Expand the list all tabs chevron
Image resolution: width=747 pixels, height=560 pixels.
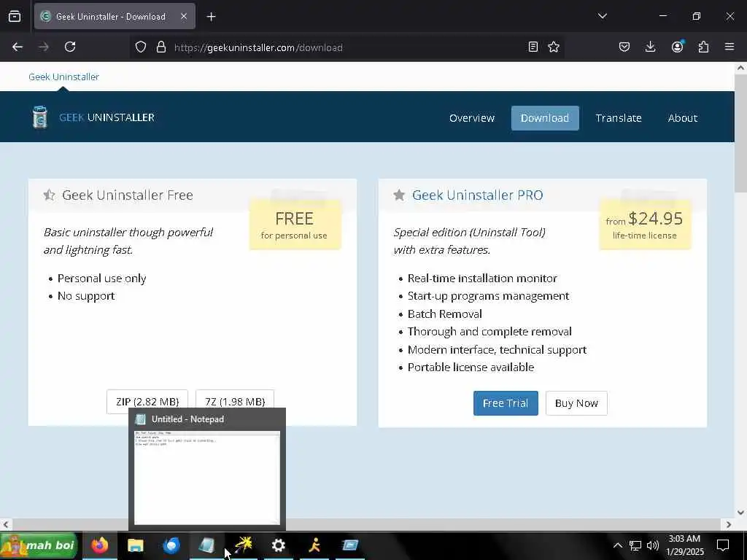point(602,16)
